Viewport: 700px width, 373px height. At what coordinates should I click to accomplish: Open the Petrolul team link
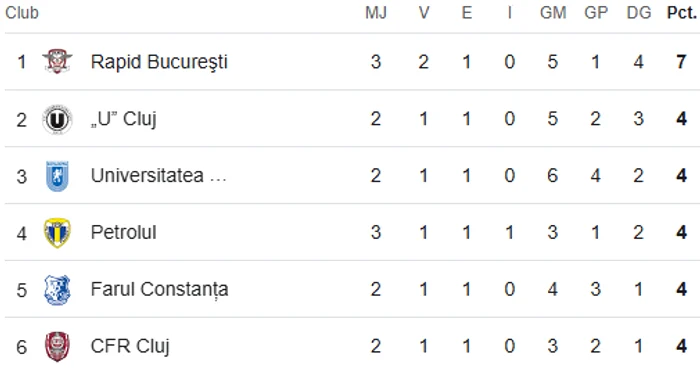click(123, 232)
